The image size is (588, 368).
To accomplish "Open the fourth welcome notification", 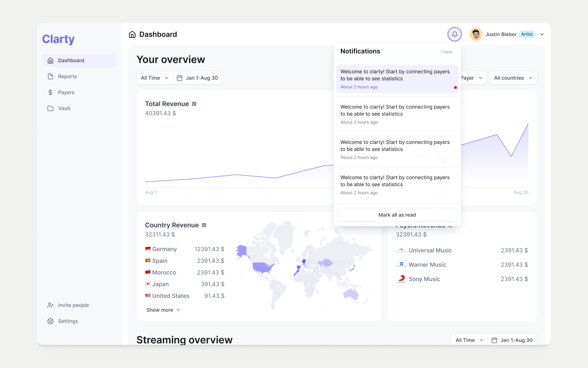I will [x=397, y=185].
